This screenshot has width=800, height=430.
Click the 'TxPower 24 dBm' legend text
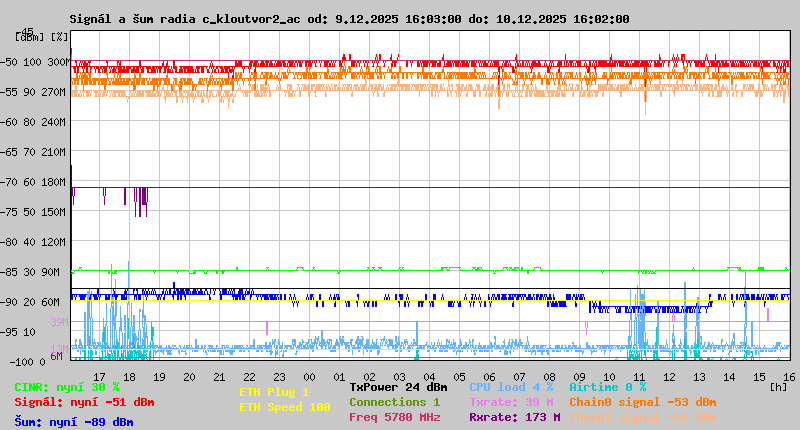tap(398, 387)
